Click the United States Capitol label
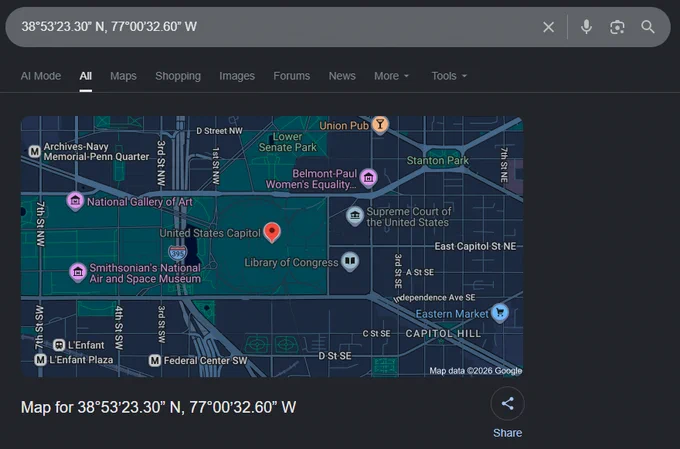The height and width of the screenshot is (449, 680). [x=210, y=233]
